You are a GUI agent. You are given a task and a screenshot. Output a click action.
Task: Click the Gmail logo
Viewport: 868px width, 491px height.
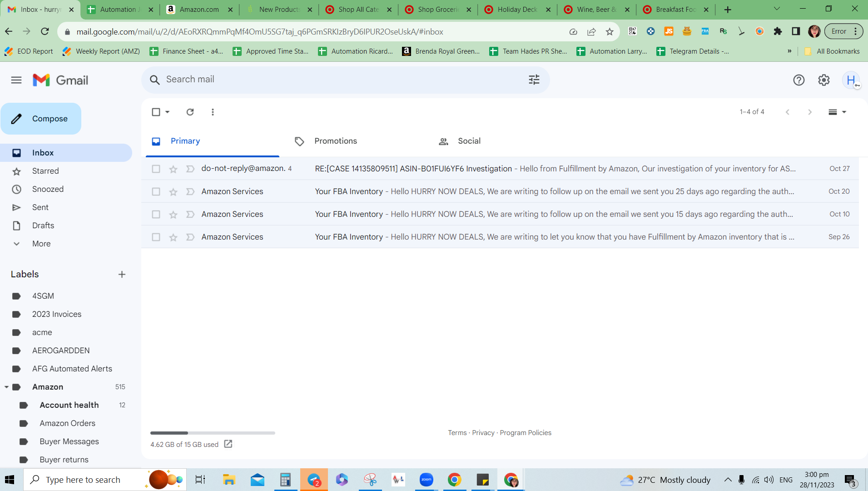pos(60,80)
